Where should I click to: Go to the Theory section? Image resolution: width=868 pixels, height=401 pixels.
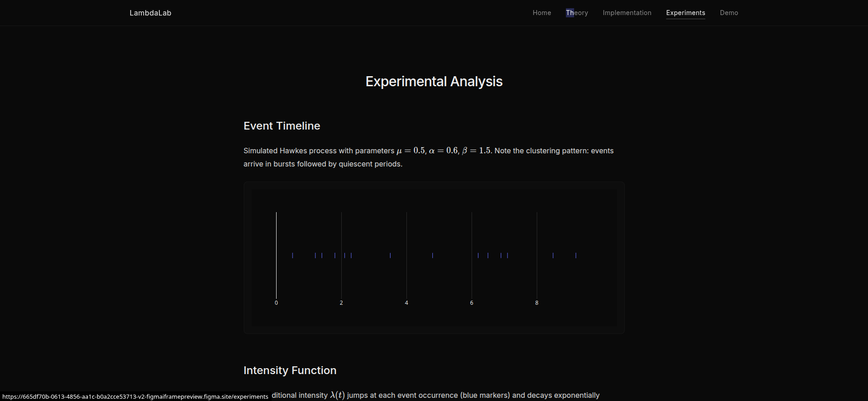(x=577, y=13)
